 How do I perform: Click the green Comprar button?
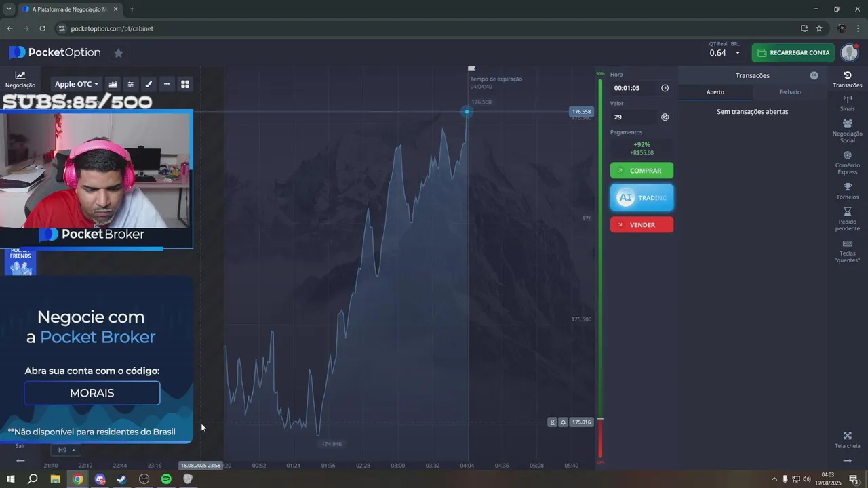pyautogui.click(x=642, y=171)
